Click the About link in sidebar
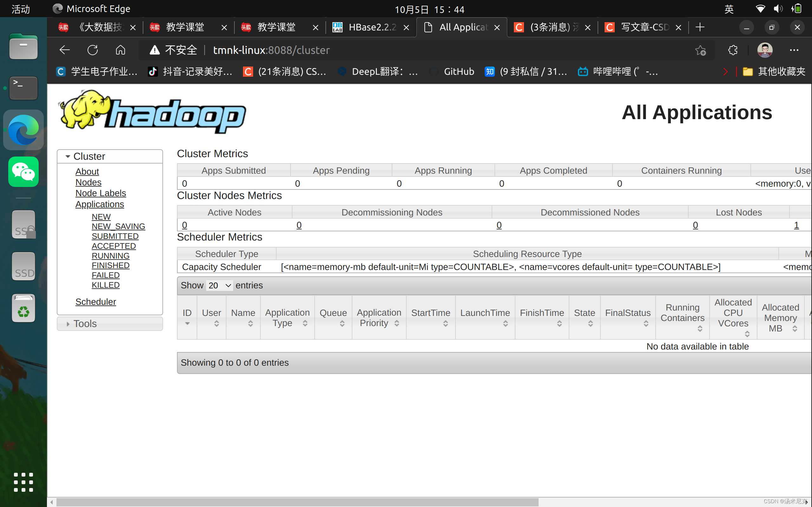812x507 pixels. [87, 172]
